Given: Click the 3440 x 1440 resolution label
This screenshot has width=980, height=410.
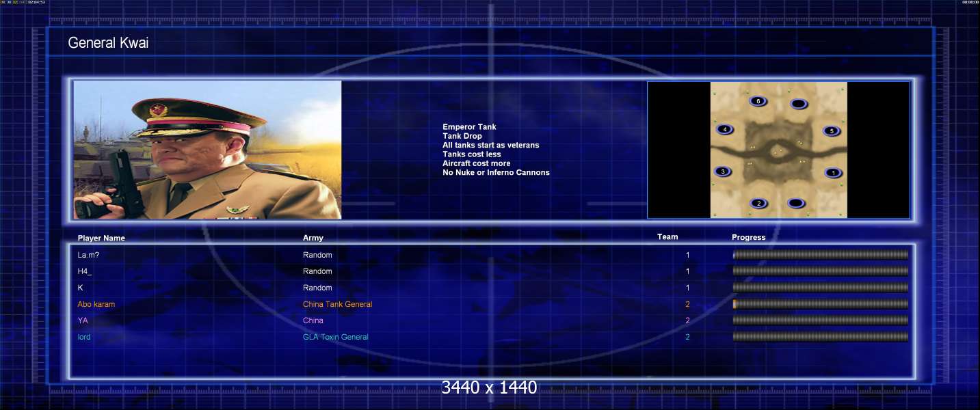Looking at the screenshot, I should click(489, 387).
